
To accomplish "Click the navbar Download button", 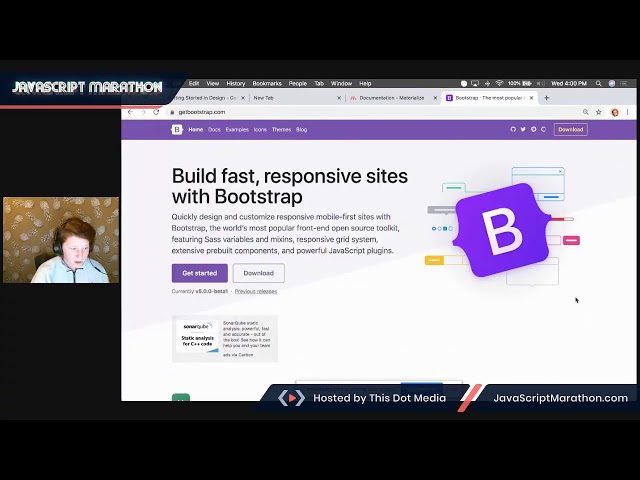I will 571,129.
